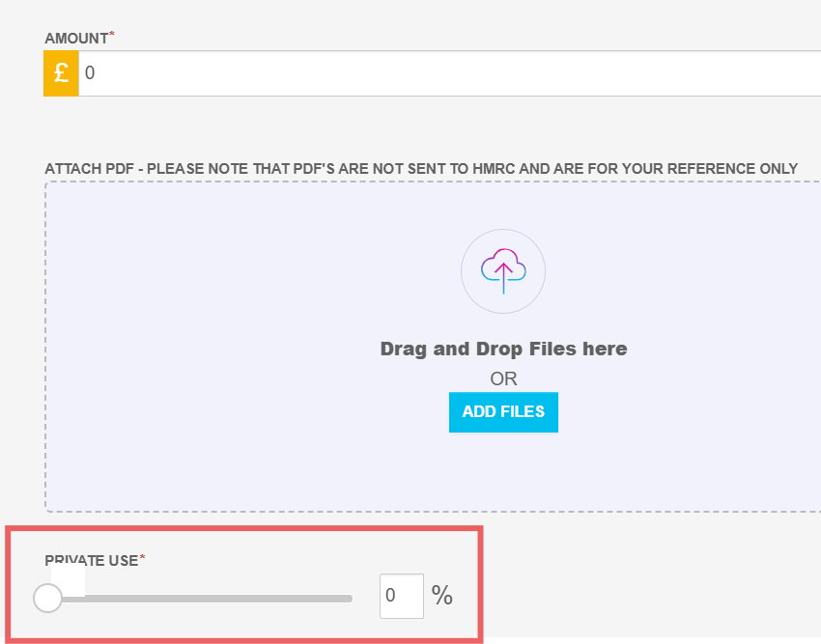
Task: Click the ATTACH PDF notice text
Action: pyautogui.click(x=421, y=169)
